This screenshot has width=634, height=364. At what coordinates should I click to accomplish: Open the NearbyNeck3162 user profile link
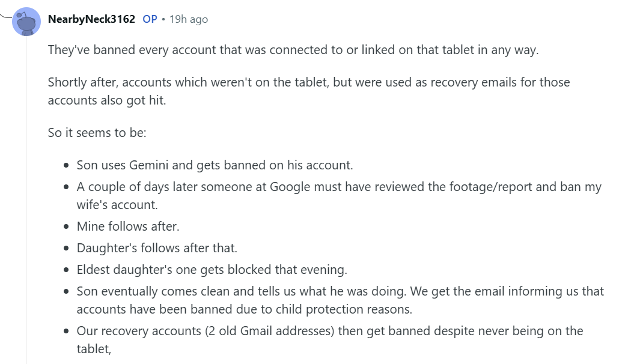coord(91,19)
